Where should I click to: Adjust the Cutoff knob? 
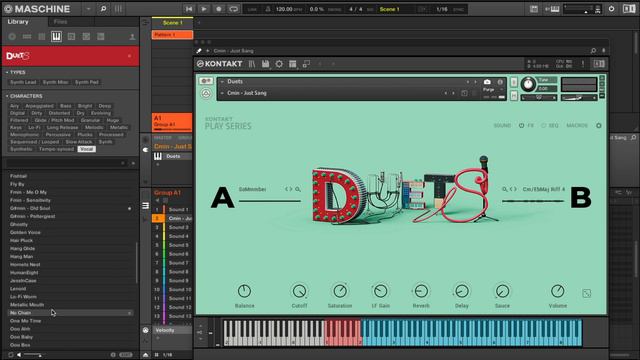point(299,291)
